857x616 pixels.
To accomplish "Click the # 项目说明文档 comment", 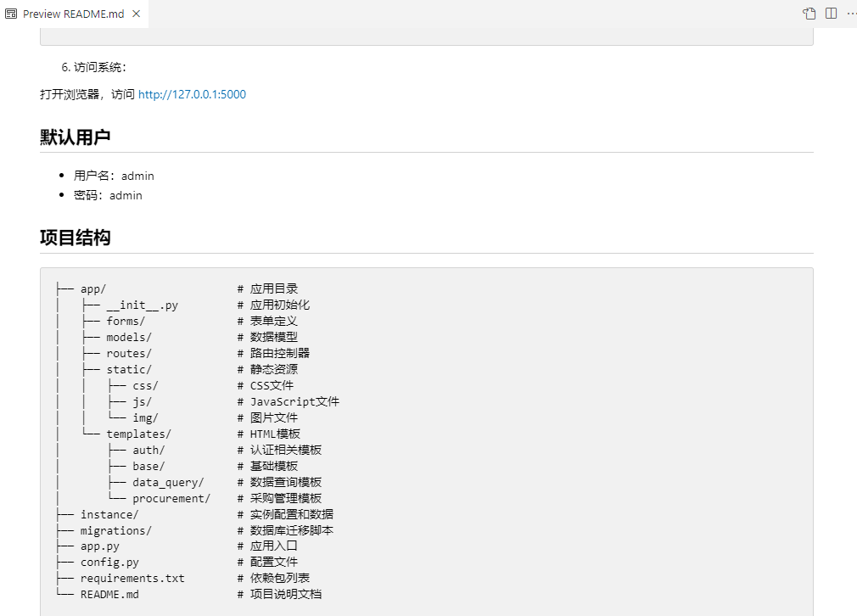I will pos(280,595).
